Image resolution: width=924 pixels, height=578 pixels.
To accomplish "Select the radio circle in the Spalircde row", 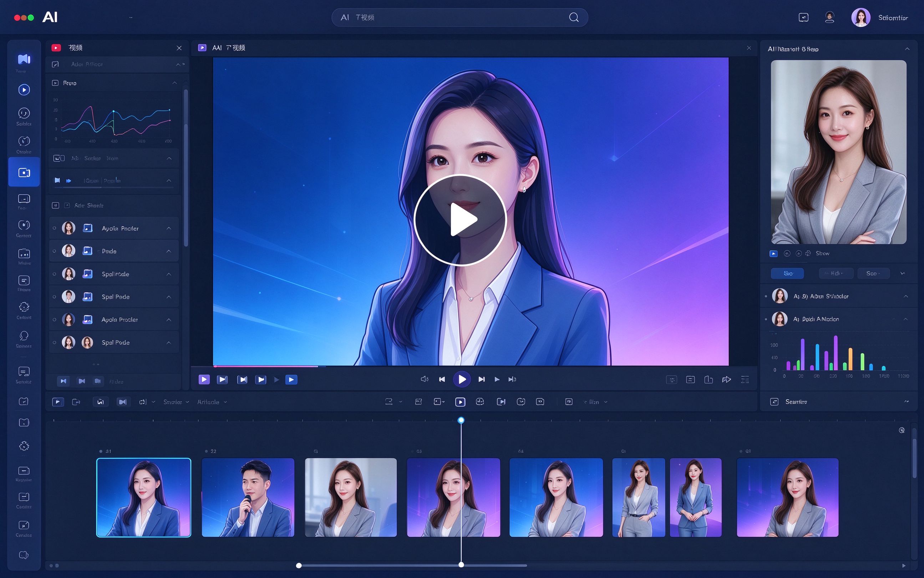I will [54, 274].
